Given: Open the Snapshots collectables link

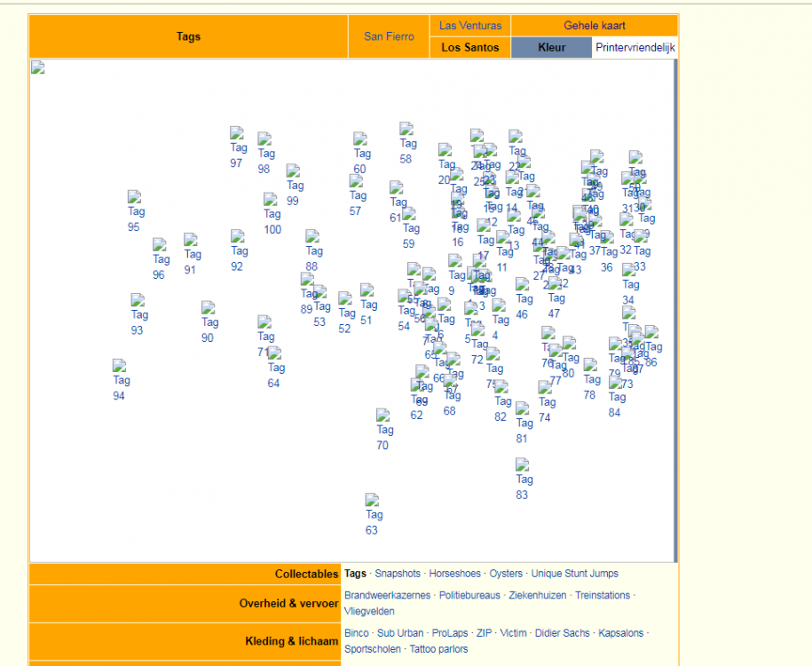Looking at the screenshot, I should (398, 574).
